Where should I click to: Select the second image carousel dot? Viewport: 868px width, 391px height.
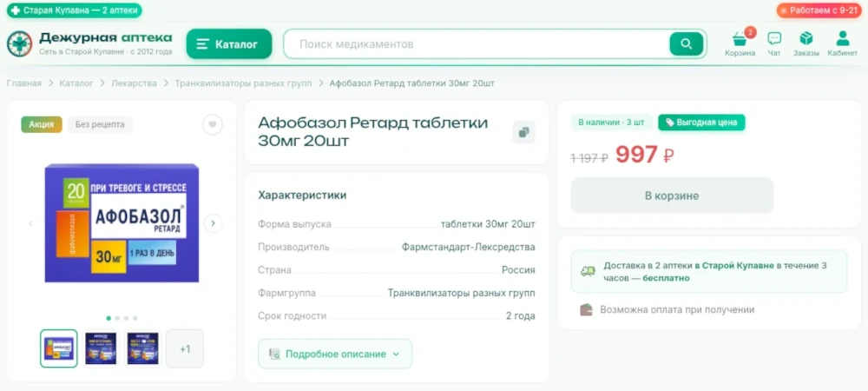[x=117, y=318]
